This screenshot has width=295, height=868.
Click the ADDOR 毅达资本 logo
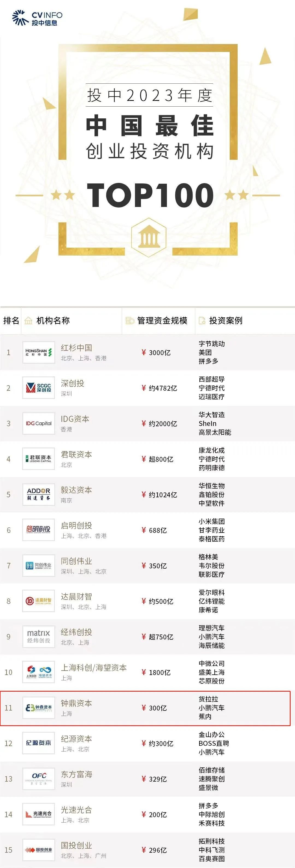coord(39,495)
